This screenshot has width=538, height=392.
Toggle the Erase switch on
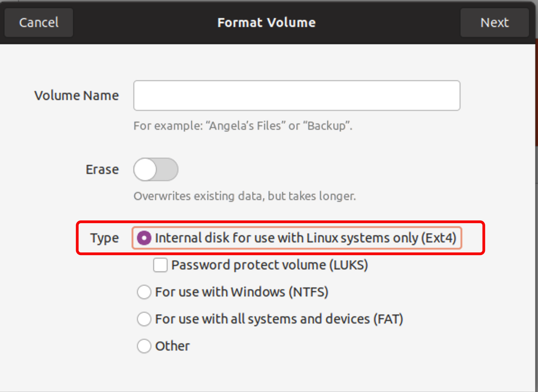[155, 170]
